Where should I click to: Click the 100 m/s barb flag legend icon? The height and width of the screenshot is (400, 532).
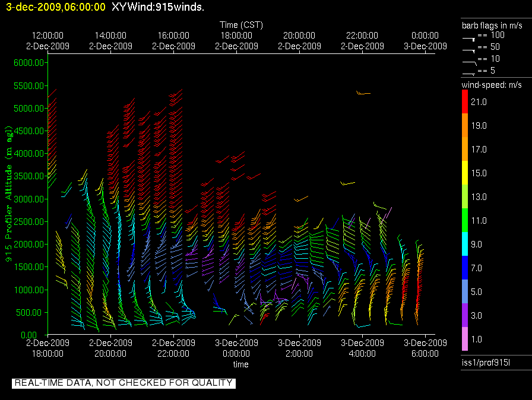[x=468, y=39]
